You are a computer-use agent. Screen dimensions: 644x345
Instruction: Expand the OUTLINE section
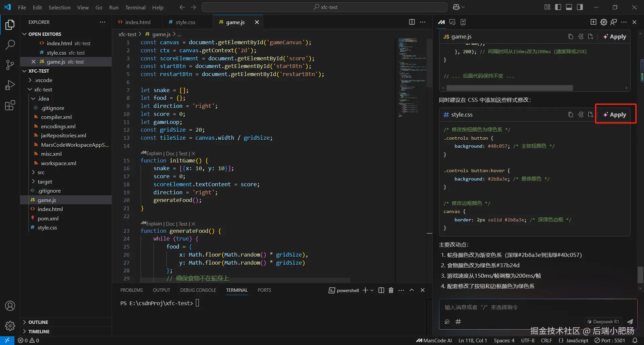pos(38,322)
